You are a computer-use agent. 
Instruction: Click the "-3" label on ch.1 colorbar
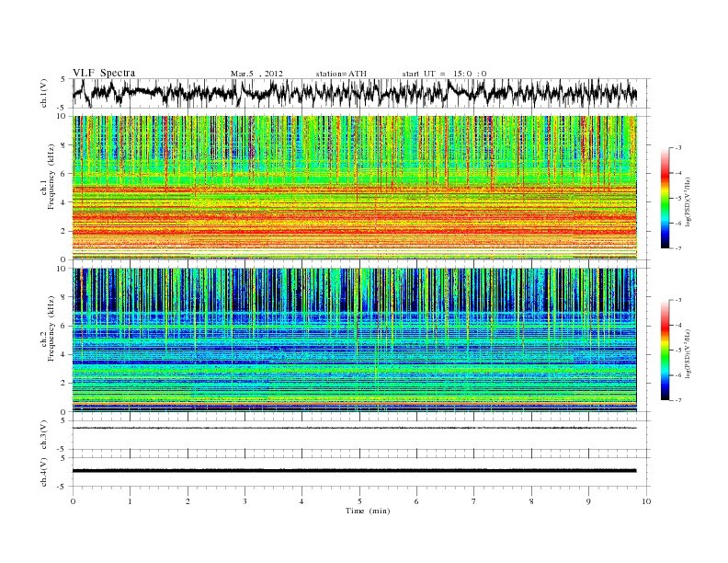tap(678, 148)
